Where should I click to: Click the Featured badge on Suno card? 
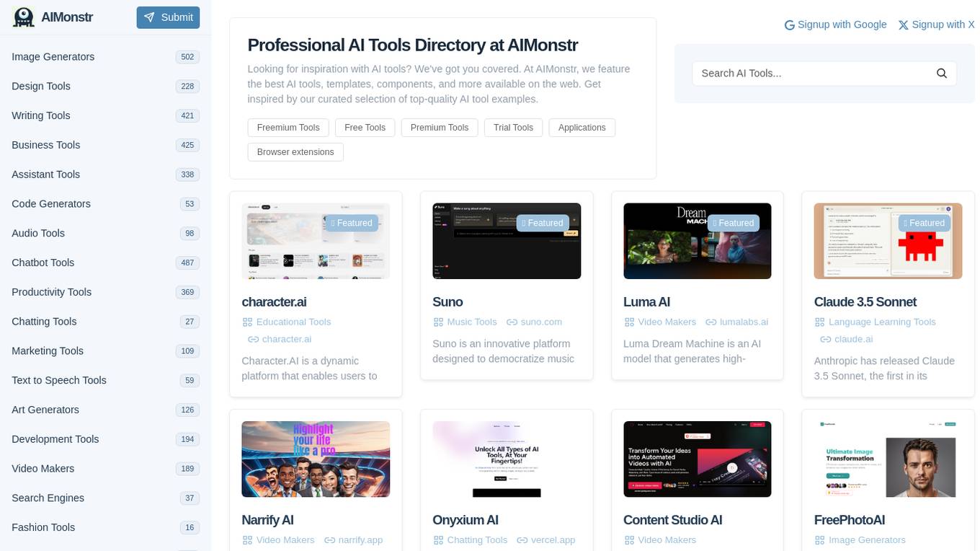click(543, 224)
